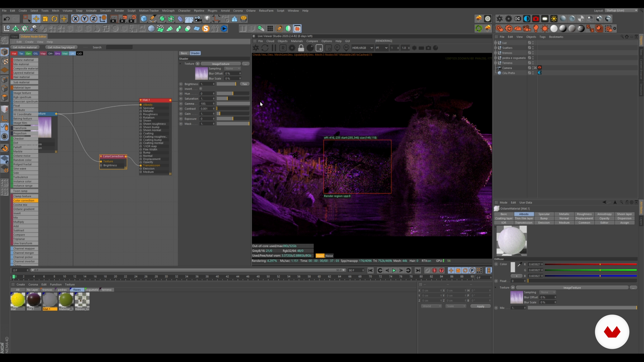Open Sampling dropdown in Shader panel
Viewport: 644px width, 362px height.
pyautogui.click(x=232, y=68)
